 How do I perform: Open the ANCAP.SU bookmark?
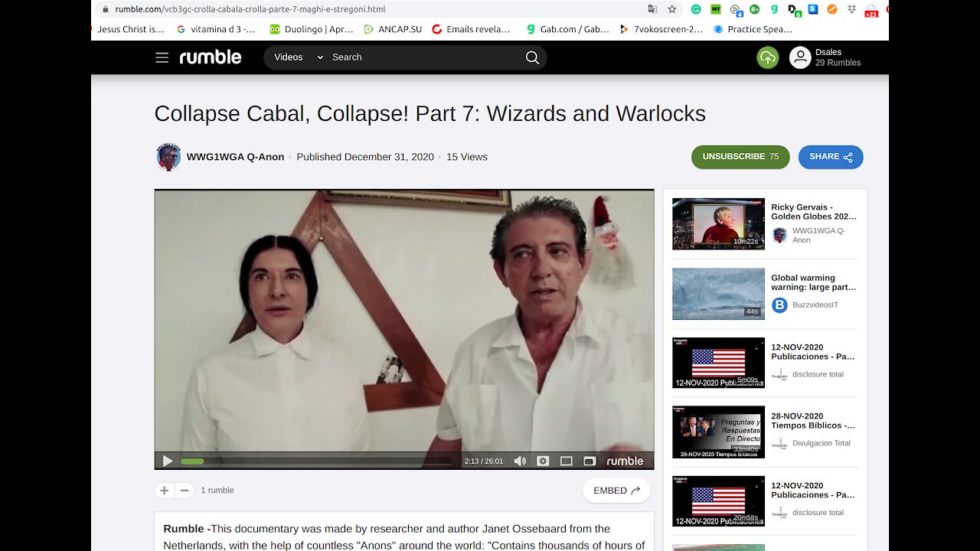click(x=393, y=29)
